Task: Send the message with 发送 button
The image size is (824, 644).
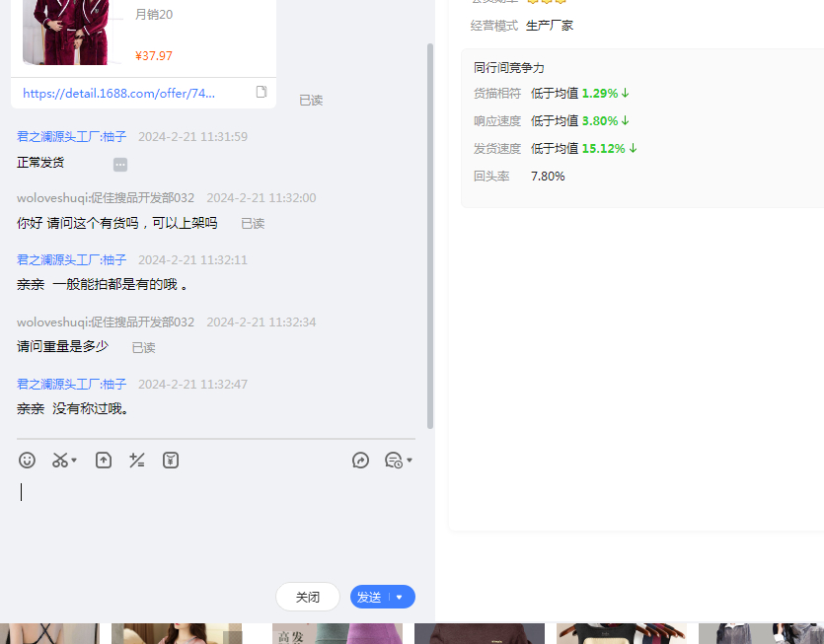Action: (369, 597)
